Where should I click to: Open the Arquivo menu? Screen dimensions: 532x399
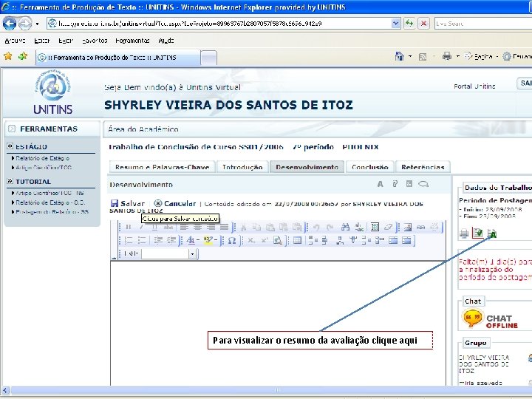point(15,41)
